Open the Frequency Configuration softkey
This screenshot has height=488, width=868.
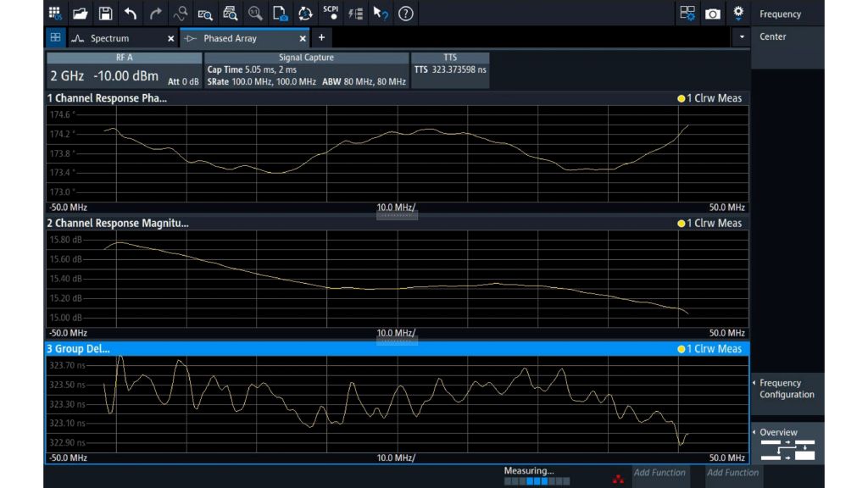tap(787, 393)
